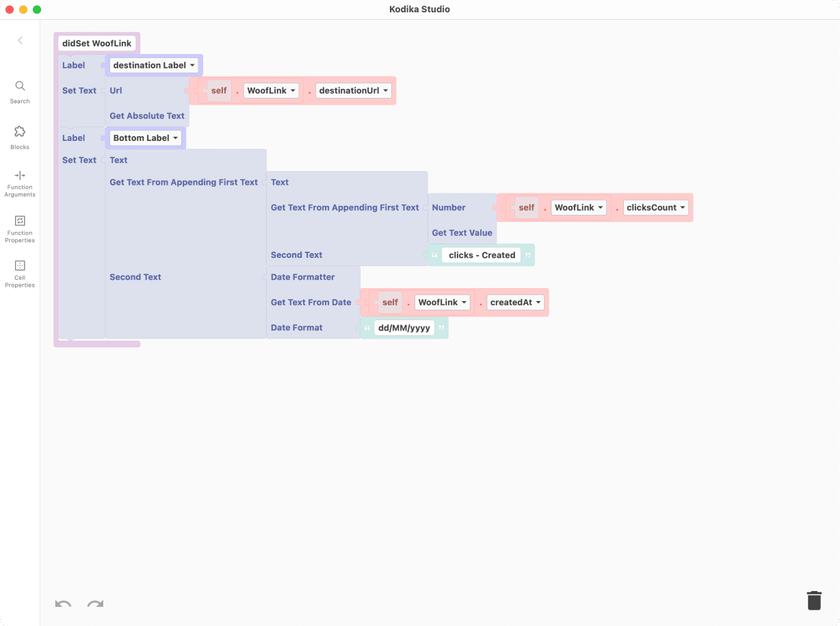Open Function Properties panel icon

pyautogui.click(x=20, y=221)
